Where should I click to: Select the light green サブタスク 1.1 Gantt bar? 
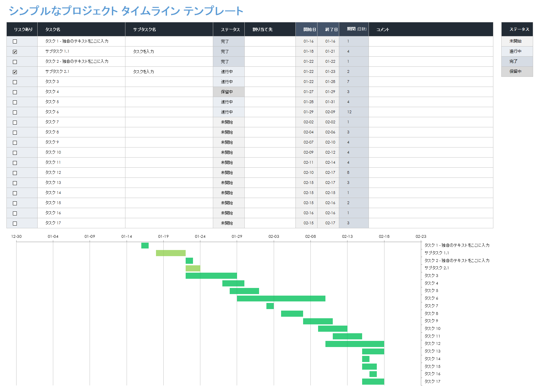coord(171,253)
